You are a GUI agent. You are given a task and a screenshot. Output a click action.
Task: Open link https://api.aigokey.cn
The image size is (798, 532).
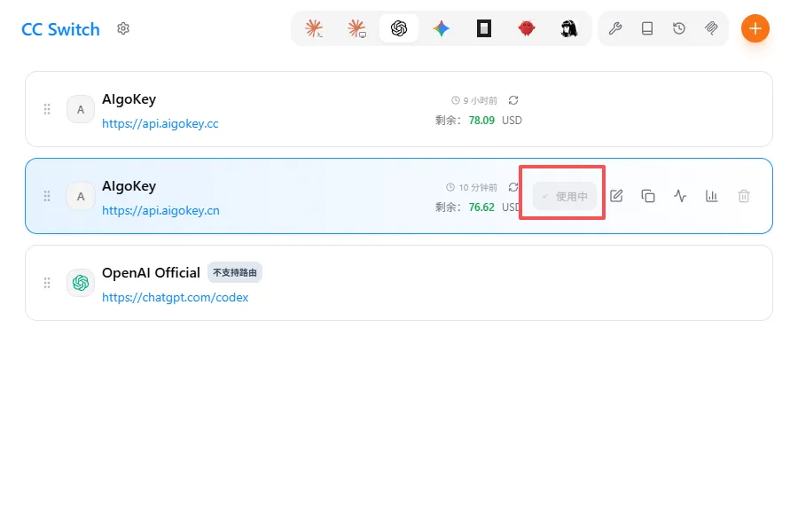(160, 211)
